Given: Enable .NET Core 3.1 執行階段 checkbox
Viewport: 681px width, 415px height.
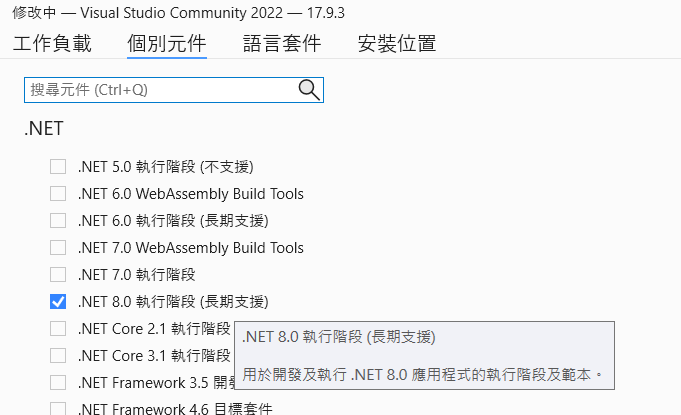Looking at the screenshot, I should point(58,356).
